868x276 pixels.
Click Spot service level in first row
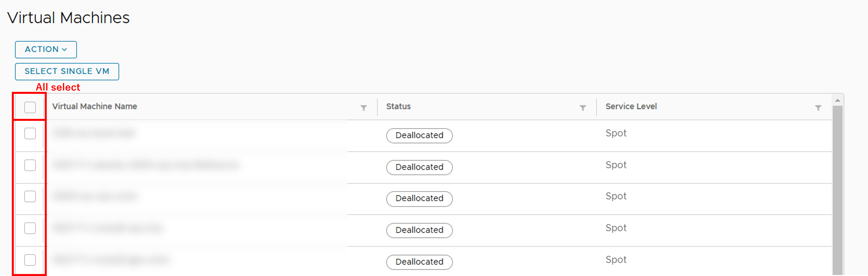click(616, 133)
